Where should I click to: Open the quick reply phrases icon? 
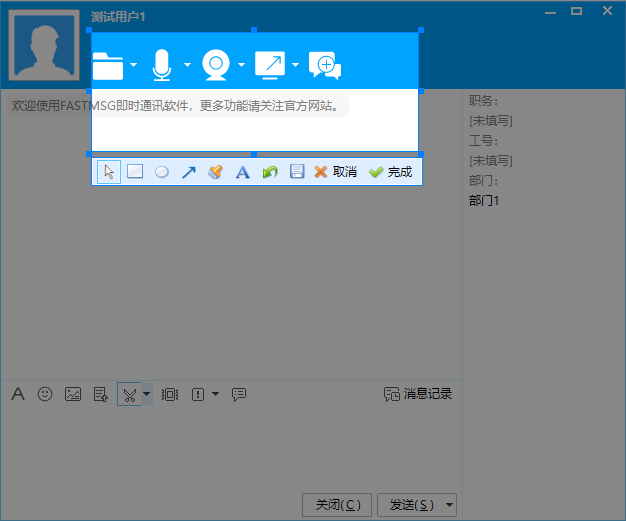click(x=239, y=394)
